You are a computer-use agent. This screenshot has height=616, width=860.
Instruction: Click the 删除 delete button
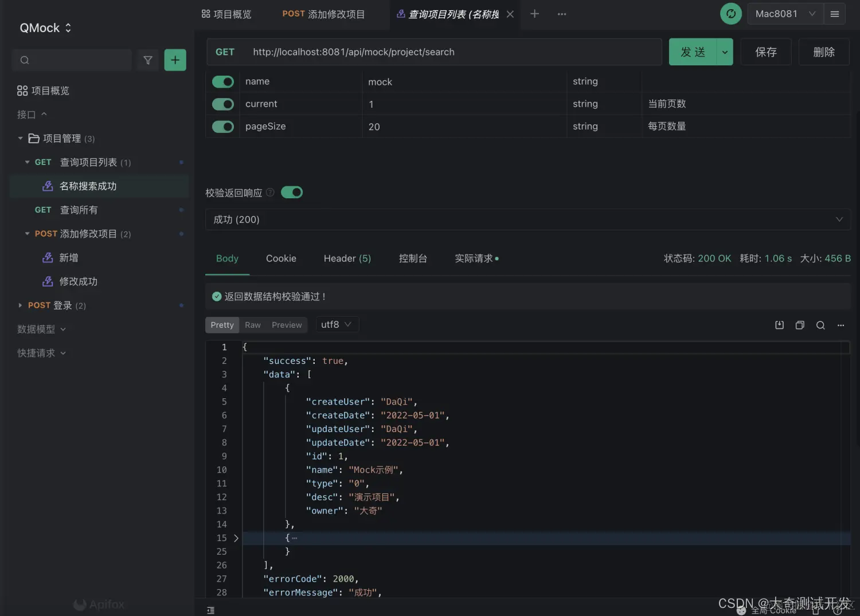pyautogui.click(x=824, y=52)
